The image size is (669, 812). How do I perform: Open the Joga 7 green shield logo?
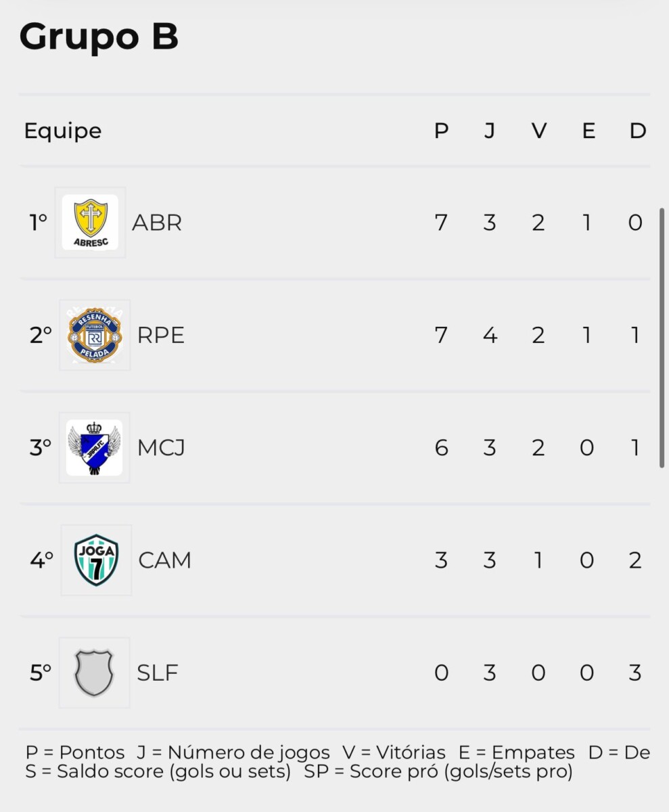click(96, 560)
